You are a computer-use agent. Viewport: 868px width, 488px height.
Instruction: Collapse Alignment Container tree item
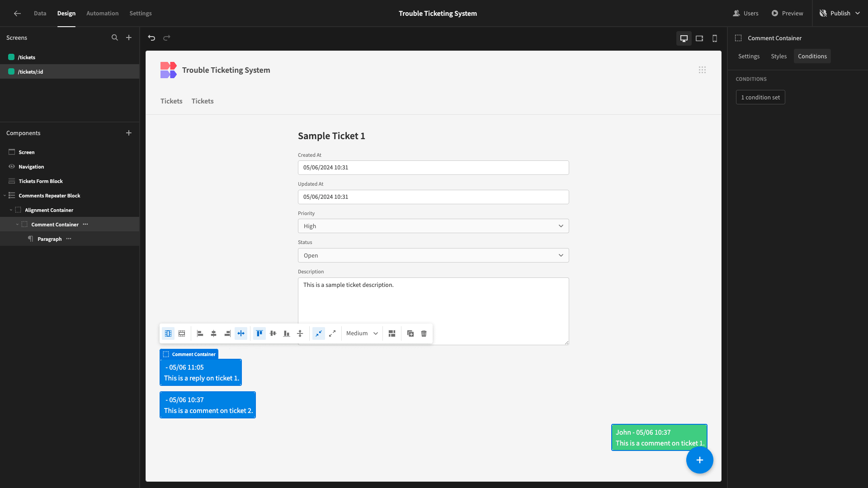11,210
